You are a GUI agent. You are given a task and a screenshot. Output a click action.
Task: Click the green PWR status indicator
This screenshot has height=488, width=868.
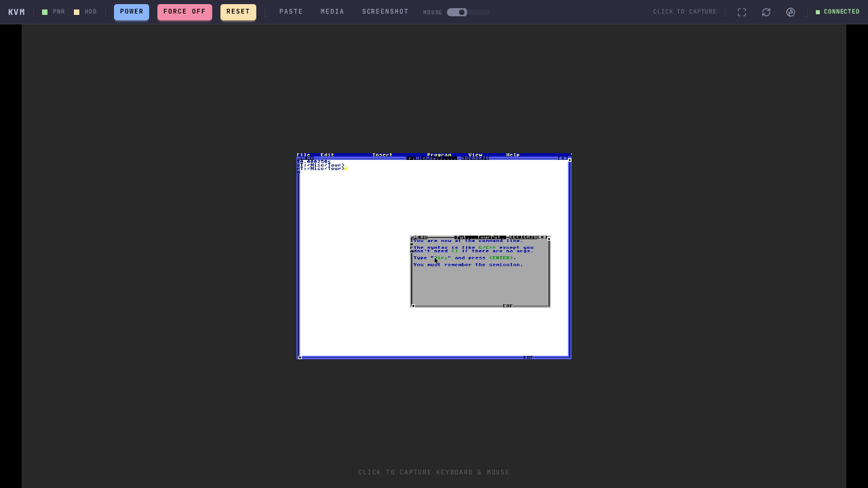tap(45, 12)
